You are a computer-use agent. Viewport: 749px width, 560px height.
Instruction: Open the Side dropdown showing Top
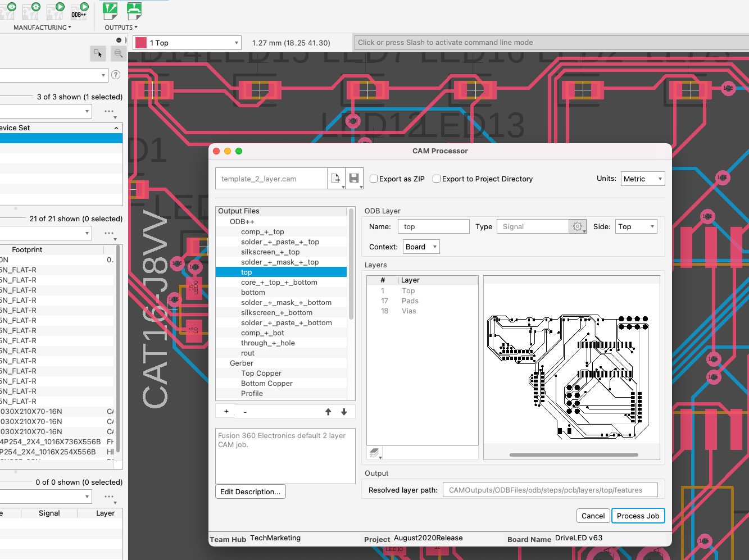[635, 226]
